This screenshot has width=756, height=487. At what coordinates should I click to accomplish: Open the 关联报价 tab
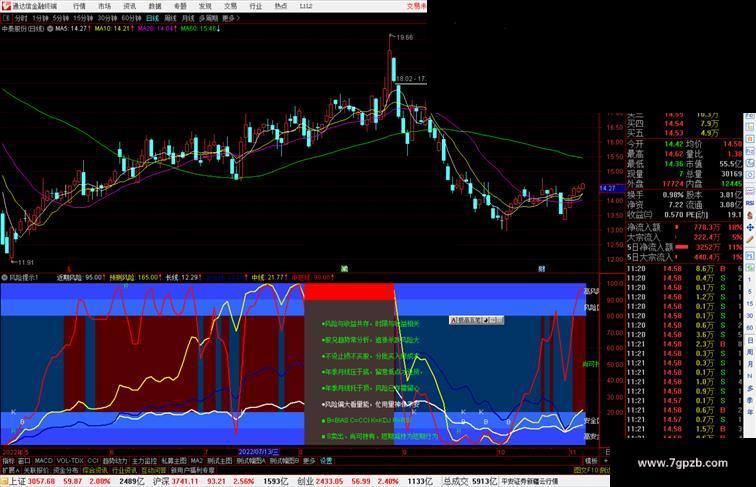[36, 470]
